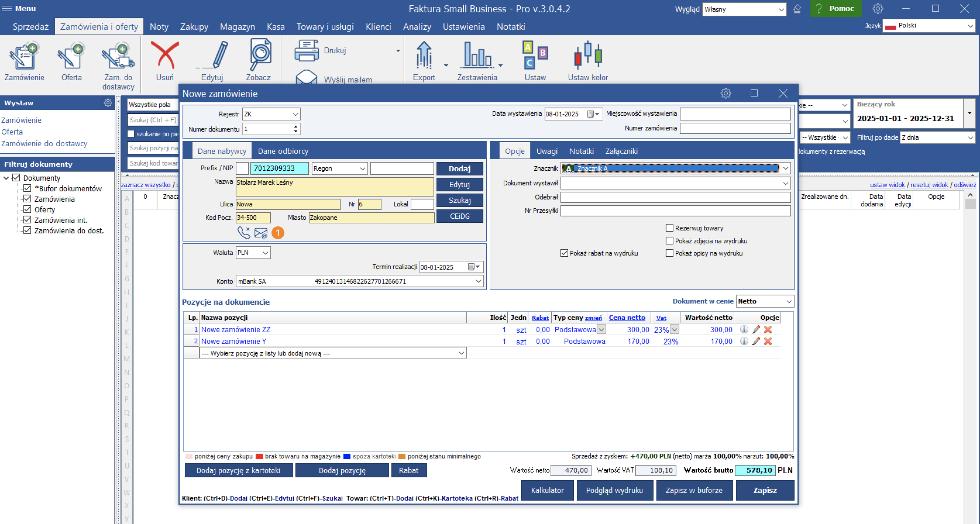Click the Export toolbar icon
This screenshot has width=980, height=524.
click(424, 55)
